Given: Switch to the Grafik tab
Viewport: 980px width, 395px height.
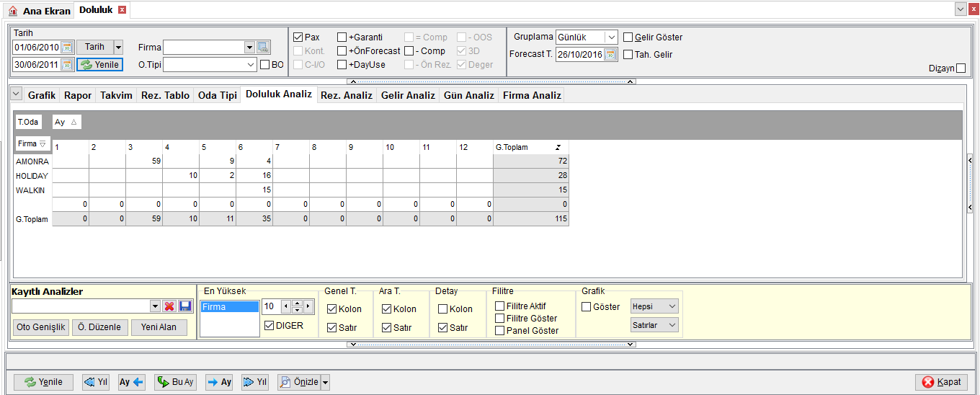Looking at the screenshot, I should [42, 95].
